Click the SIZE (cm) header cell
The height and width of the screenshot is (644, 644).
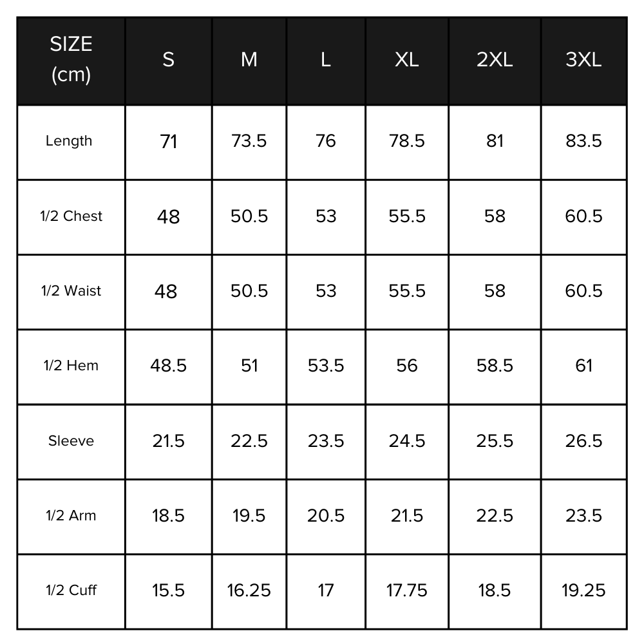(71, 60)
